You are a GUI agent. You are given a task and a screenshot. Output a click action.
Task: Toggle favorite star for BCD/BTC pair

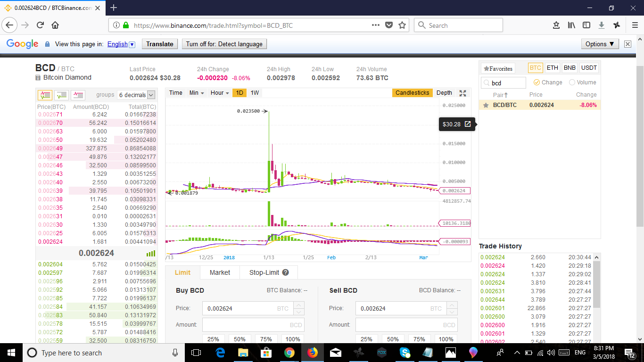coord(486,105)
